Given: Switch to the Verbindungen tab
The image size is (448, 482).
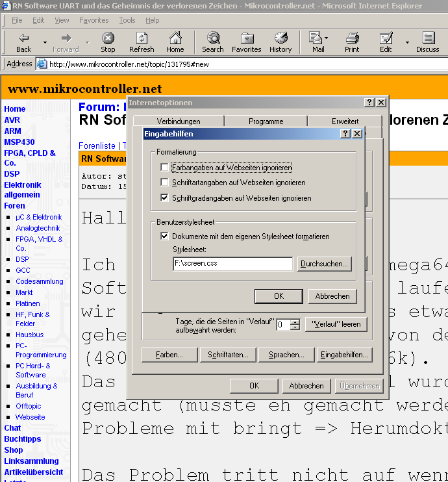Looking at the screenshot, I should [x=179, y=121].
